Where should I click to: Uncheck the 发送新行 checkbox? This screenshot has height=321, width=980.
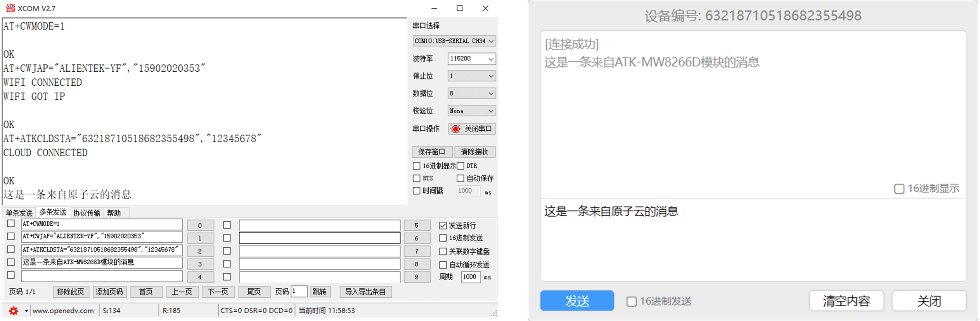(x=443, y=225)
